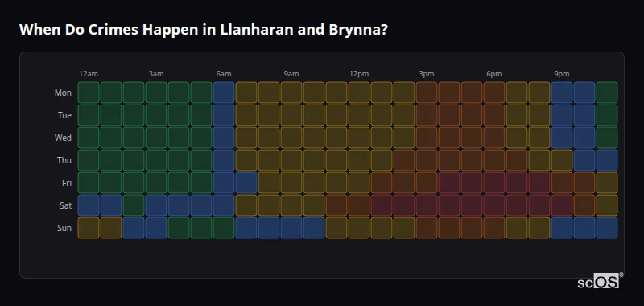
Task: Select the Thursday 12am green cell
Action: [x=89, y=160]
